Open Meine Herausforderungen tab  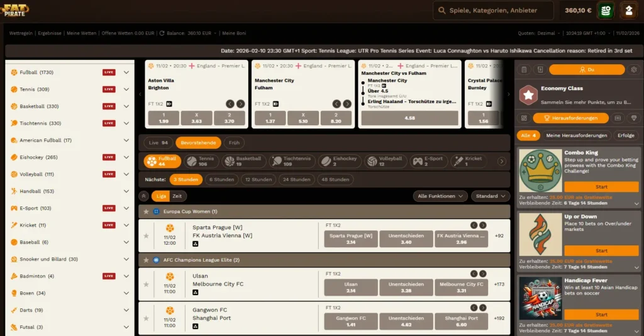tap(576, 135)
